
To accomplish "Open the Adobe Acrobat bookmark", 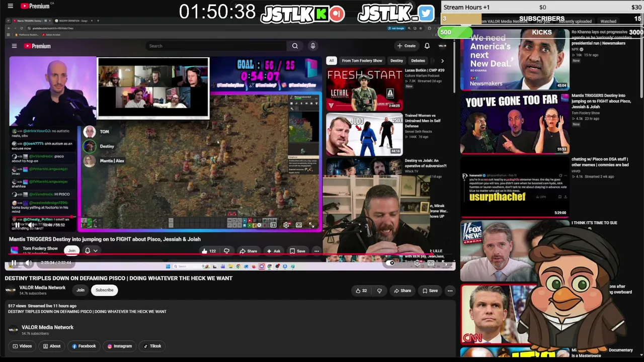I will point(51,35).
